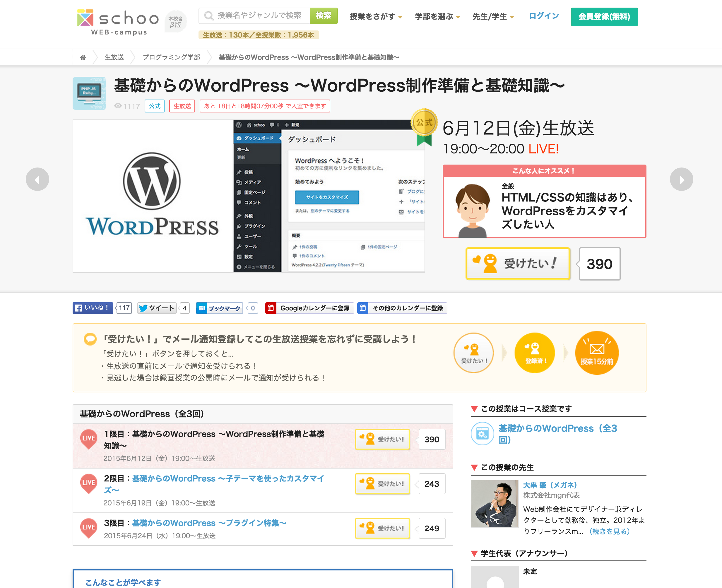
Task: Click the search magnifier icon
Action: [209, 16]
